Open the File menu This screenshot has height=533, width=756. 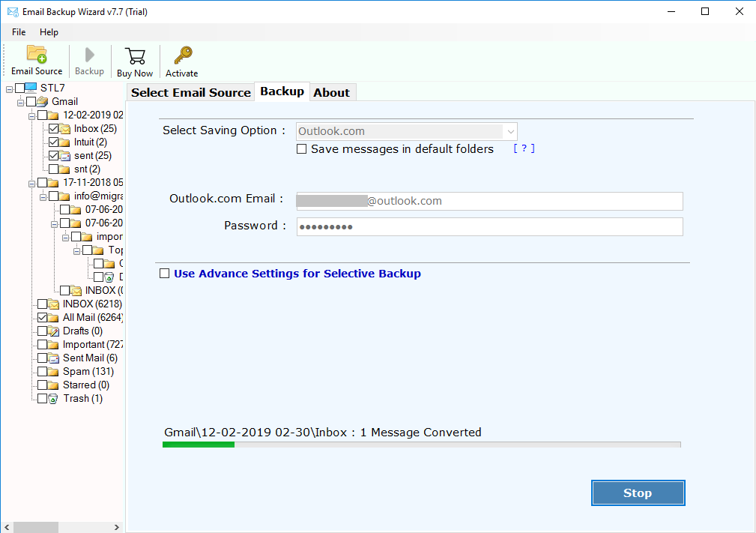click(19, 31)
